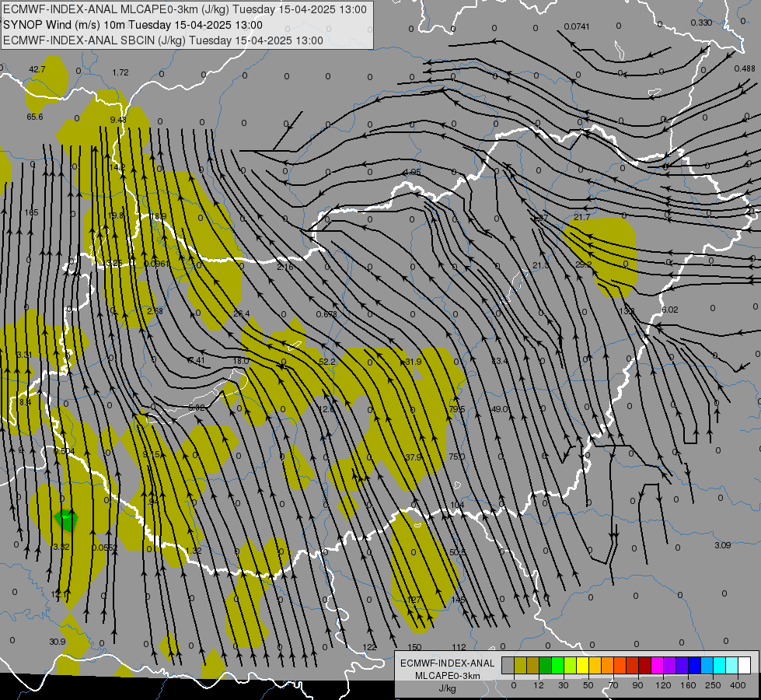Select the bright cyan swatch in the legend

coord(720,665)
